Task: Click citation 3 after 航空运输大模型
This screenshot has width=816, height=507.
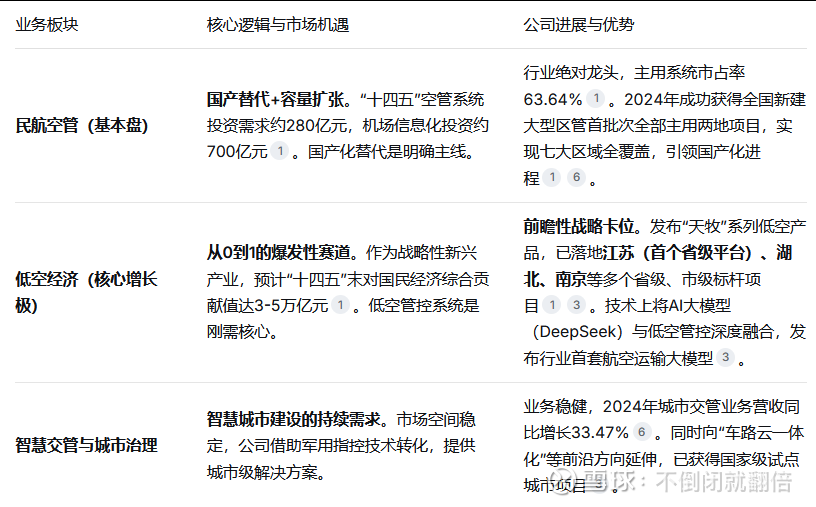Action: [725, 357]
